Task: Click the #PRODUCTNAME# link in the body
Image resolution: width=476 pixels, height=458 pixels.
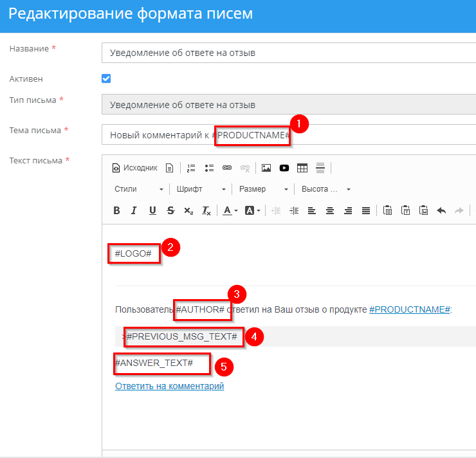Action: pos(410,309)
